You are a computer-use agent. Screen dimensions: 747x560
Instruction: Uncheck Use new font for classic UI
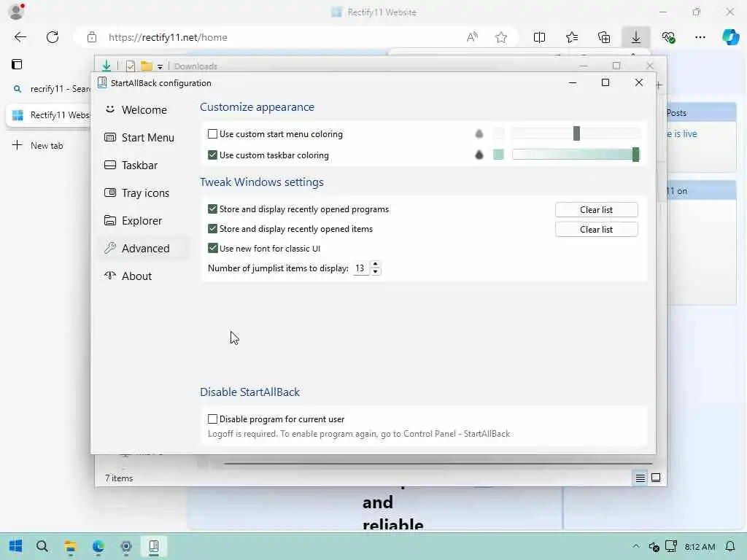pos(212,248)
